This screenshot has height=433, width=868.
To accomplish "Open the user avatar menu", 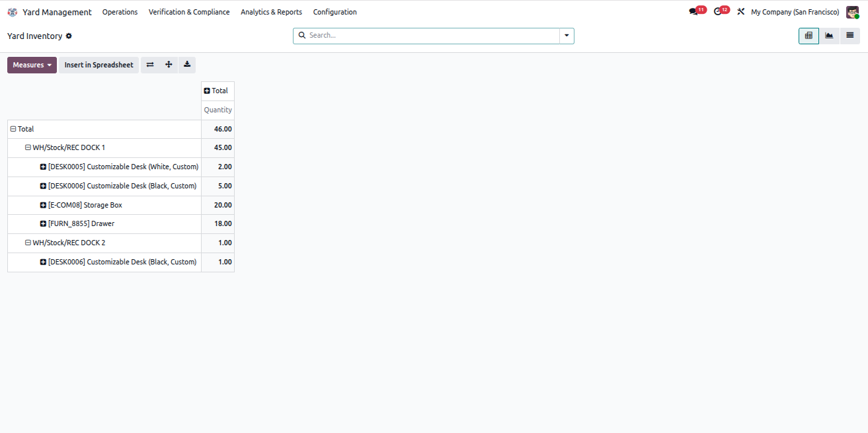I will [852, 12].
